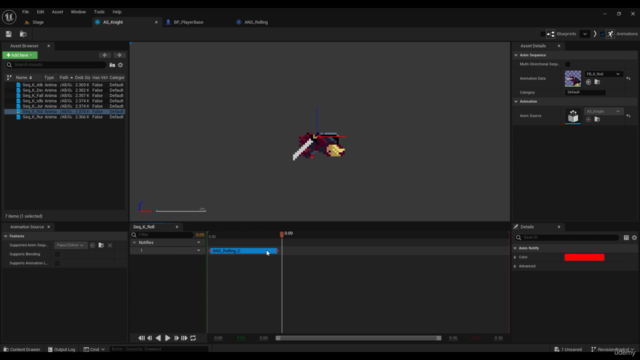Open Edit menu

pyautogui.click(x=40, y=12)
